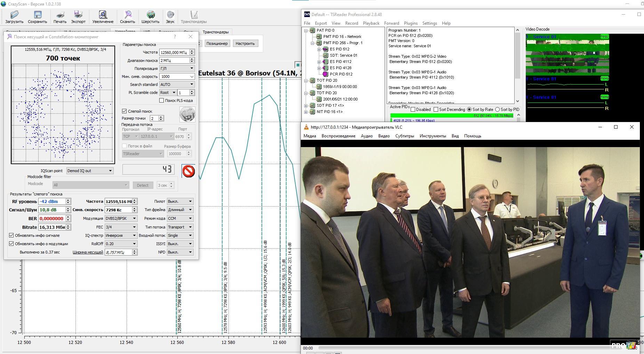Enable the Поиск PLS-кода checkbox
Viewport: 644px width, 354px height.
click(x=162, y=100)
